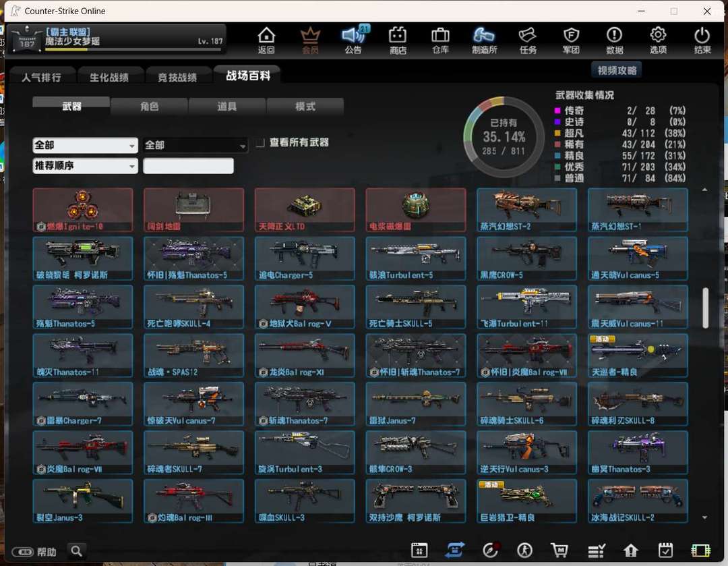Click the weapon list vertical scrollbar handle
Viewport: 728px width, 566px height.
tap(705, 308)
